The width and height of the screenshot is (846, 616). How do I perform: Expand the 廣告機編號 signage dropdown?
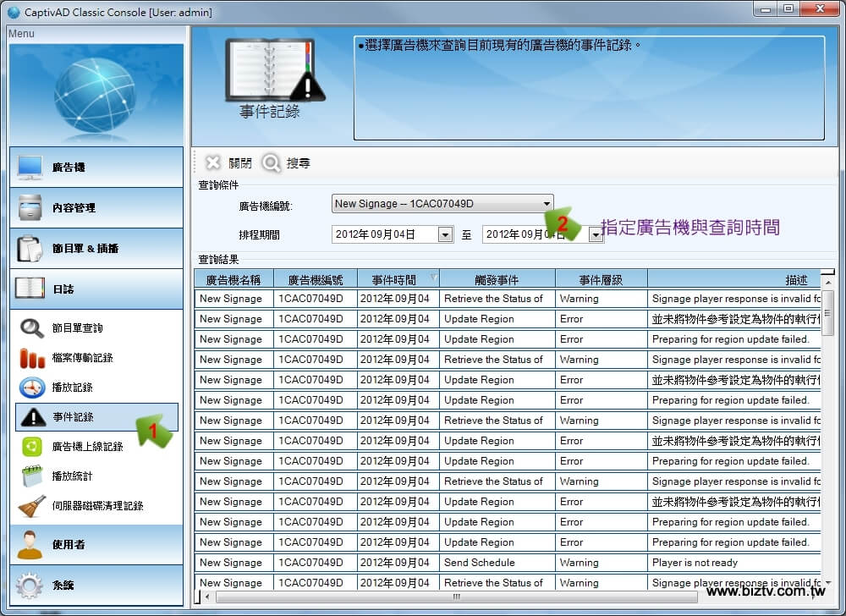(x=547, y=204)
